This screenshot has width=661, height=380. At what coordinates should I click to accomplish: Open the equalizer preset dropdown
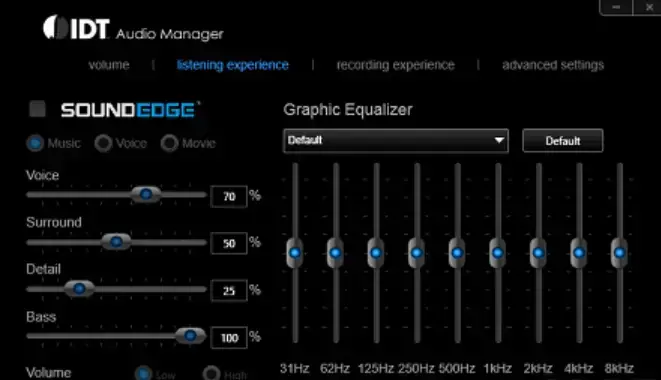396,140
